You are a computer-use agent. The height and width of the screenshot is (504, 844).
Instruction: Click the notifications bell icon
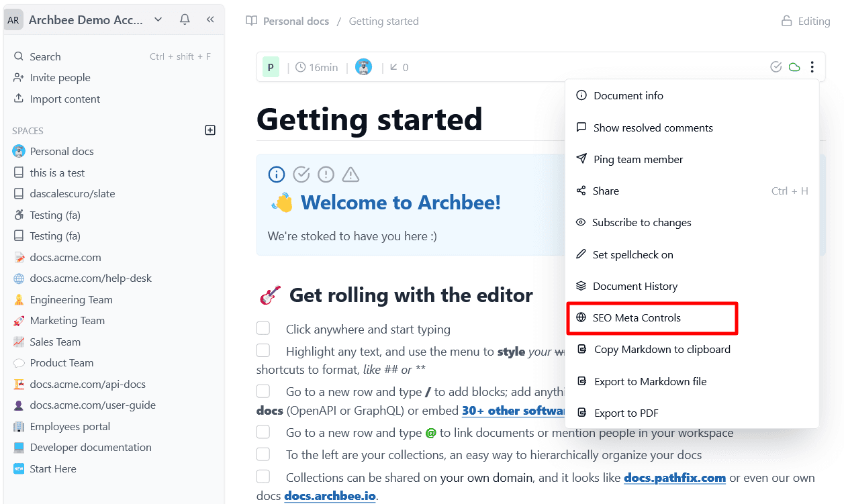click(x=185, y=19)
